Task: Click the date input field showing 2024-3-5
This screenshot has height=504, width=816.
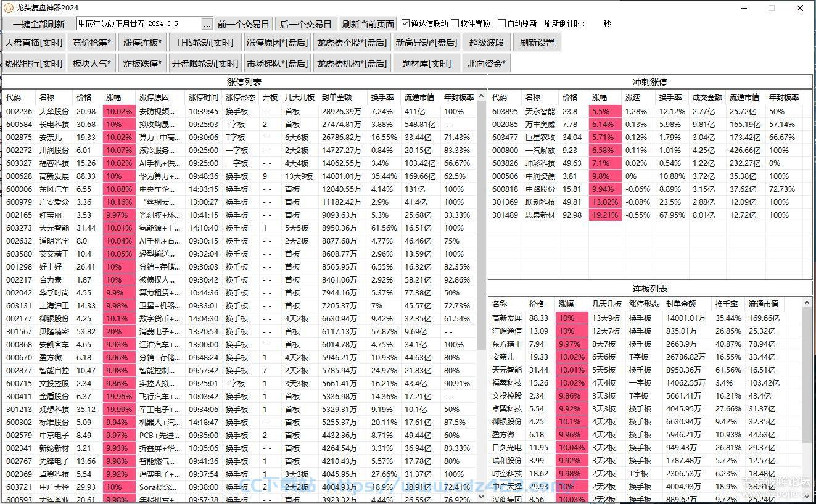Action: 139,23
